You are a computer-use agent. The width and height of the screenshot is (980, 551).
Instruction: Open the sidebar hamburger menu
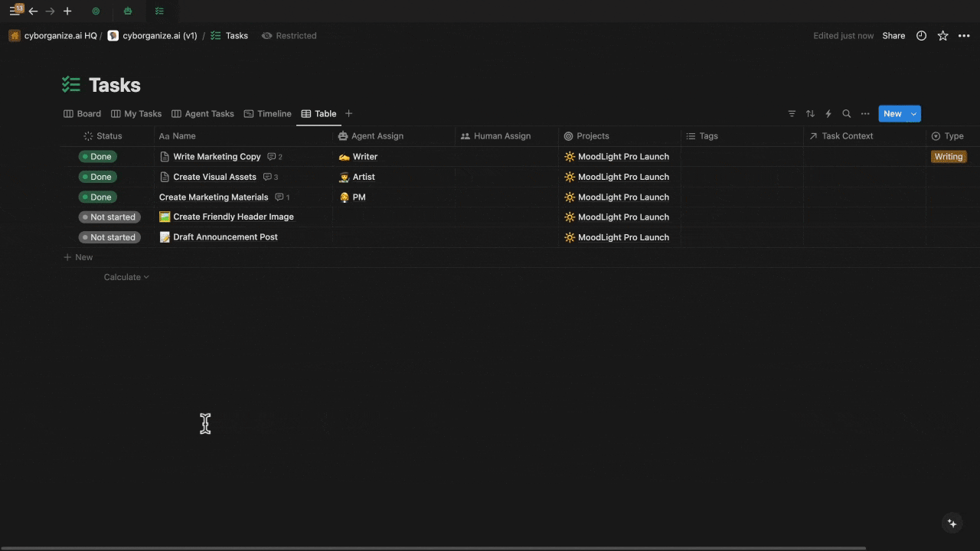pos(15,11)
